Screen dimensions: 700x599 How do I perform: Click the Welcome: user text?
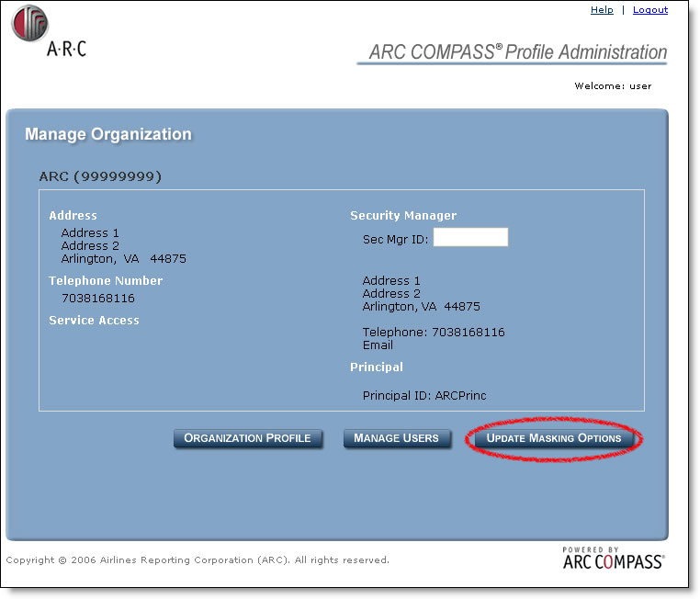coord(613,86)
